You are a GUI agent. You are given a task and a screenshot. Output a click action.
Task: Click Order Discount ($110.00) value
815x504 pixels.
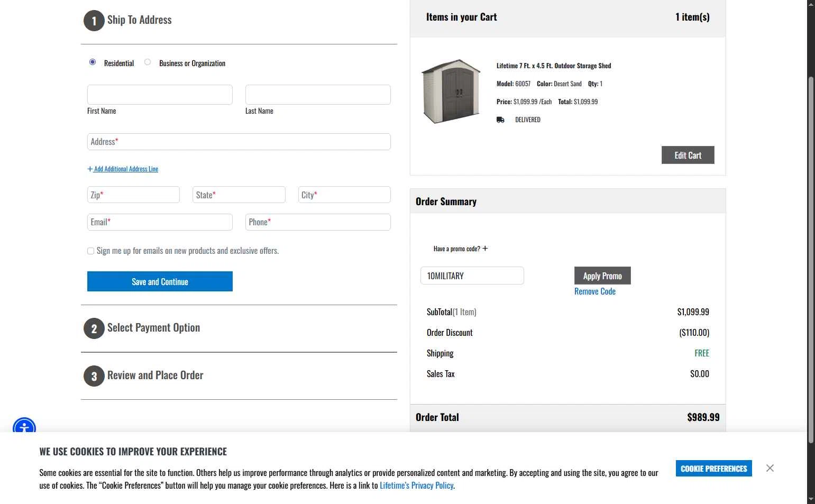coord(694,333)
